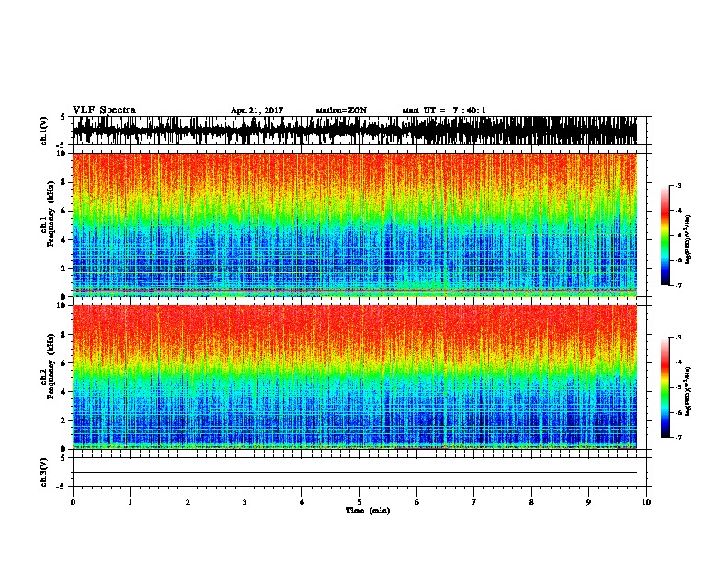Click the 'VLF Spectra' plot title

coord(104,110)
